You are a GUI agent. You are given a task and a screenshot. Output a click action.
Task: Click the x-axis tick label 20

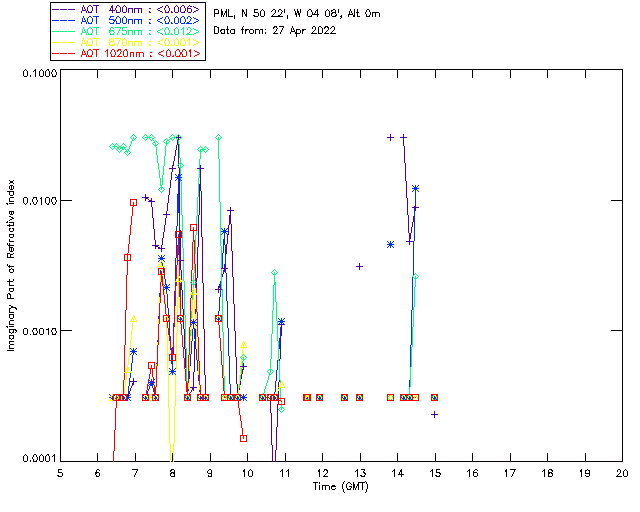coord(622,473)
